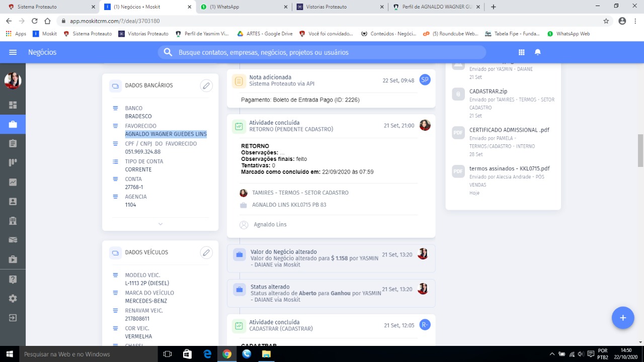This screenshot has width=644, height=362.
Task: Edit Dados Veículos with pencil icon
Action: coord(206,252)
